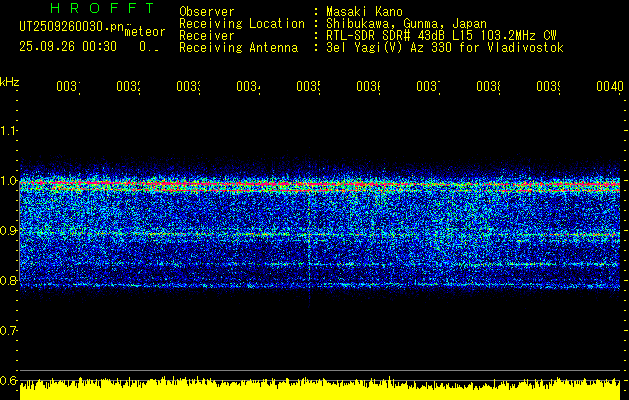629x400 pixels.
Task: Click the Observer label
Action: [x=207, y=11]
